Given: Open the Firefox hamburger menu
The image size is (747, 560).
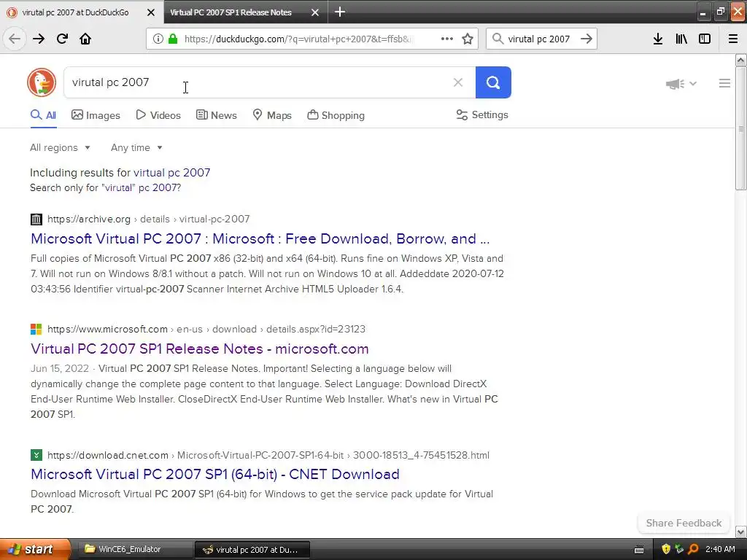Looking at the screenshot, I should [733, 39].
